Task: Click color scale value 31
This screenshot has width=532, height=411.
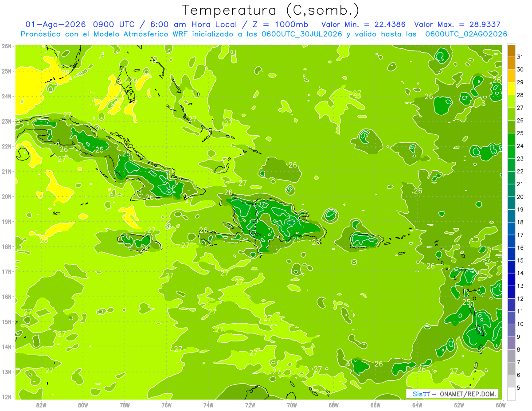Action: tap(520, 57)
